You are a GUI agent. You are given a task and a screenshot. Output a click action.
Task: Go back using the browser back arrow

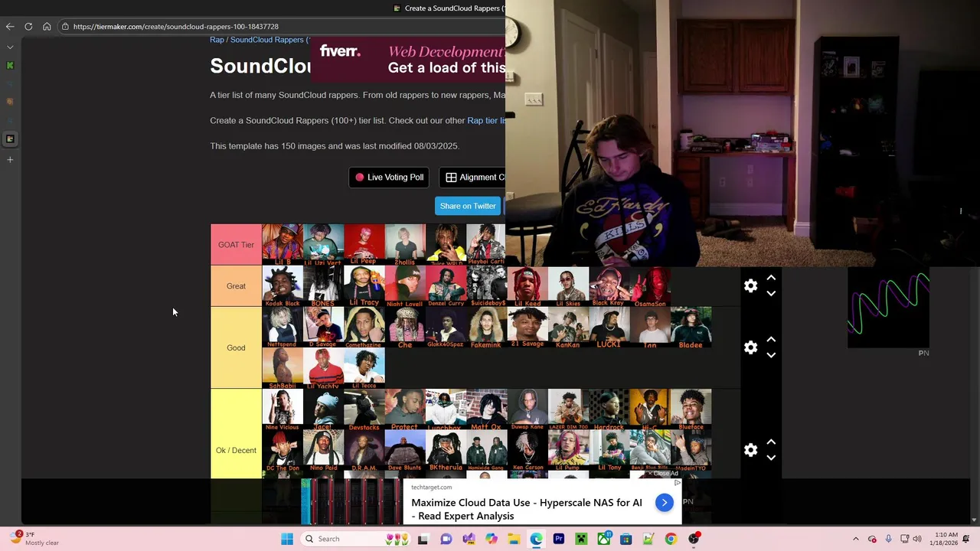coord(10,27)
